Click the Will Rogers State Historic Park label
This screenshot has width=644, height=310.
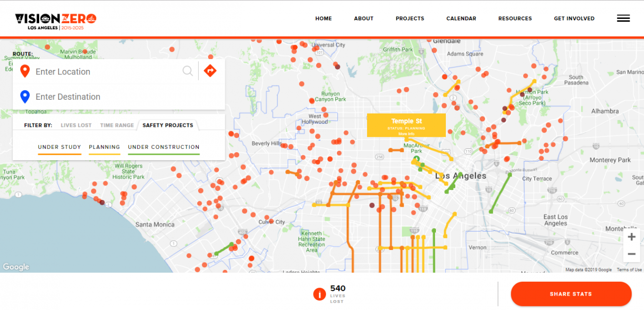(128, 172)
